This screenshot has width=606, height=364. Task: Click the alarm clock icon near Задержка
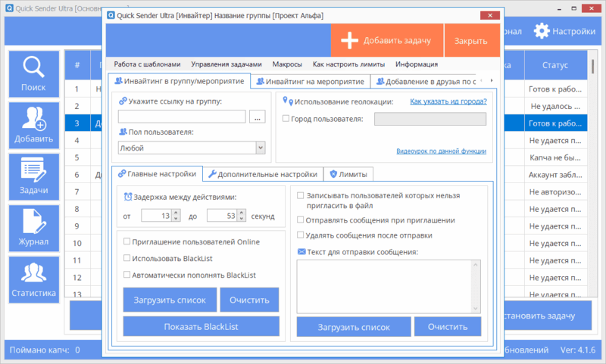point(128,197)
